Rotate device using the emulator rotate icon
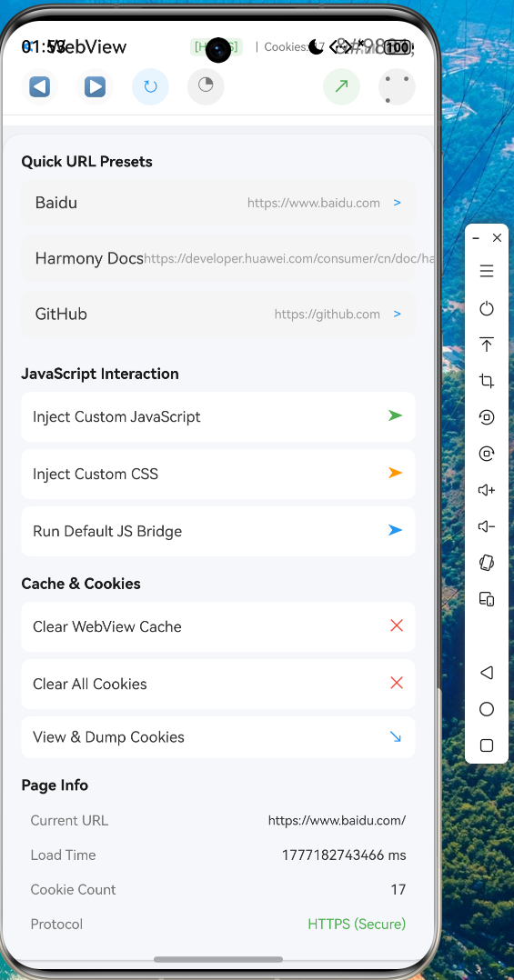514x980 pixels. [487, 563]
